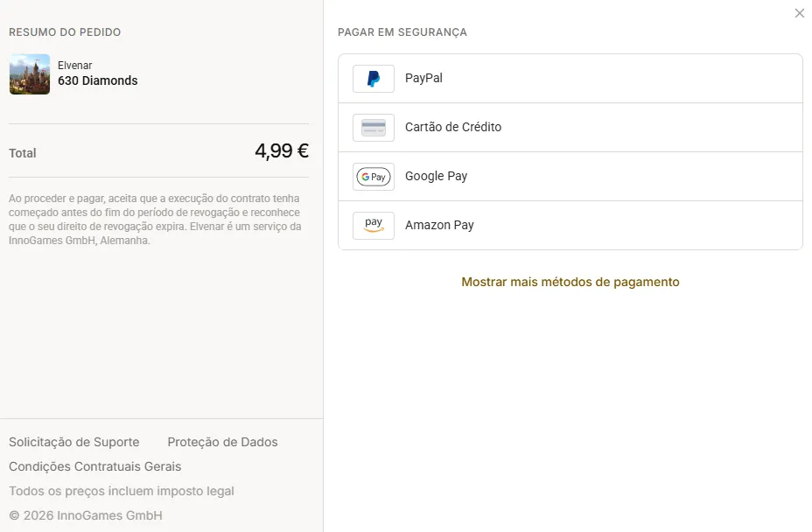Choose Cartão de Crédito payment method
This screenshot has height=532, width=812.
(453, 127)
